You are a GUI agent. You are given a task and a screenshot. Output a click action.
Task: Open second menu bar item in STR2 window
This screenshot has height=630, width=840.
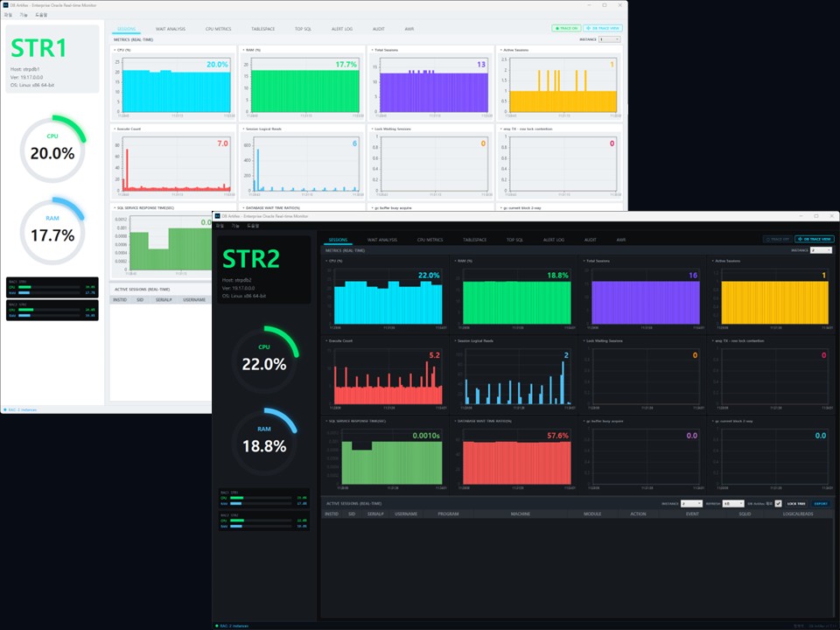(235, 226)
